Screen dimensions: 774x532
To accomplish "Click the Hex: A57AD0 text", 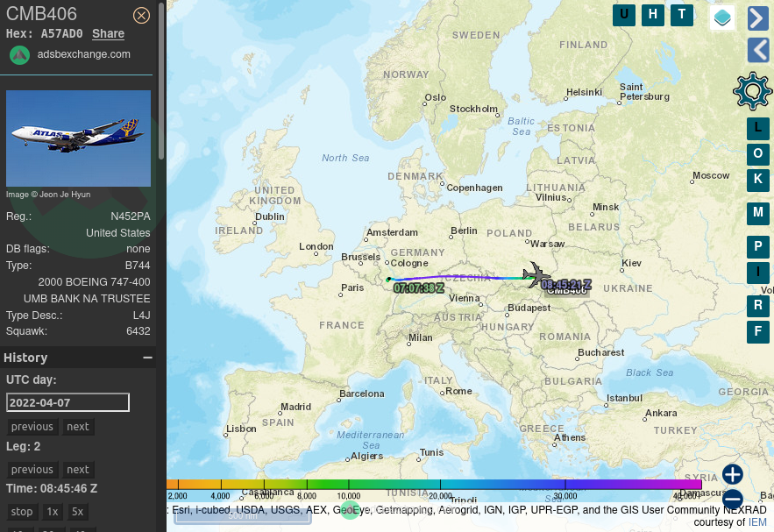I will click(x=45, y=33).
